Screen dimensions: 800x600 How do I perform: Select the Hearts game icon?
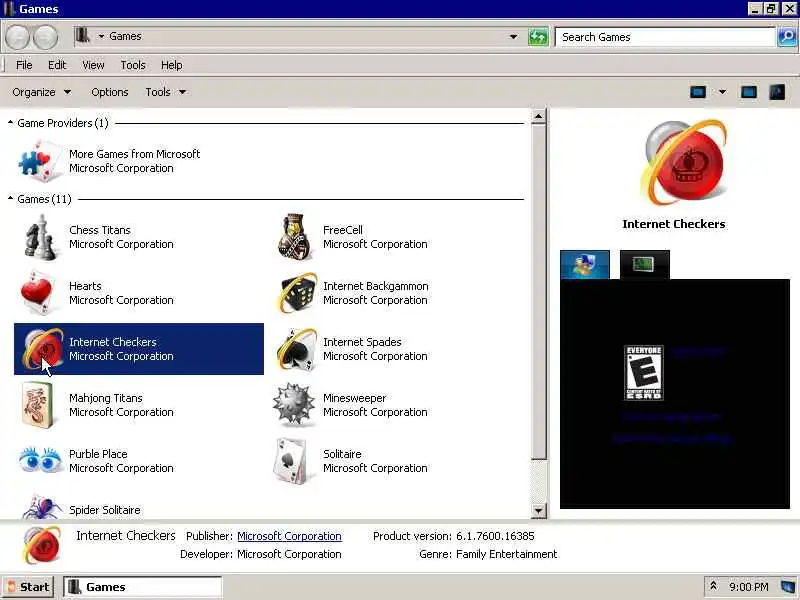coord(38,293)
